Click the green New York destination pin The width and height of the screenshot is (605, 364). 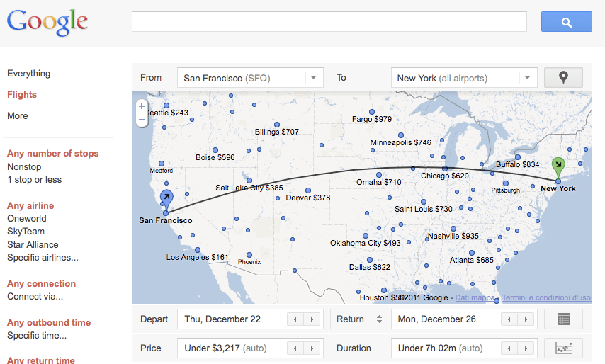(558, 167)
